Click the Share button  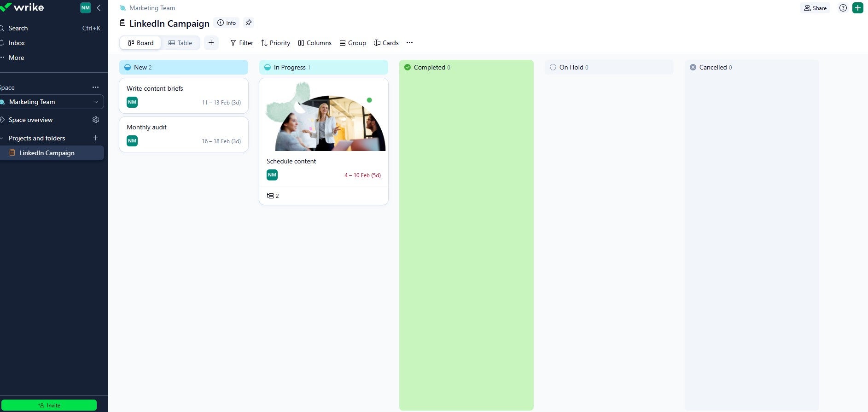click(x=815, y=8)
